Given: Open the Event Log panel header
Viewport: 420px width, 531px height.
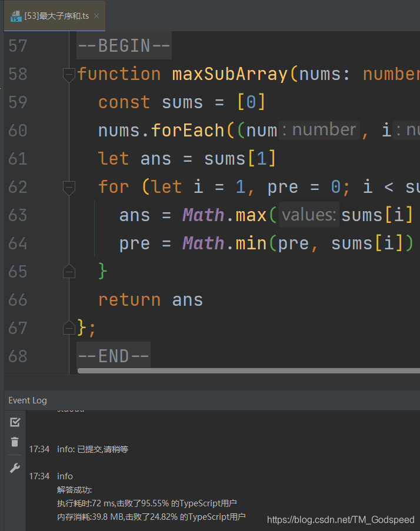Looking at the screenshot, I should click(28, 400).
